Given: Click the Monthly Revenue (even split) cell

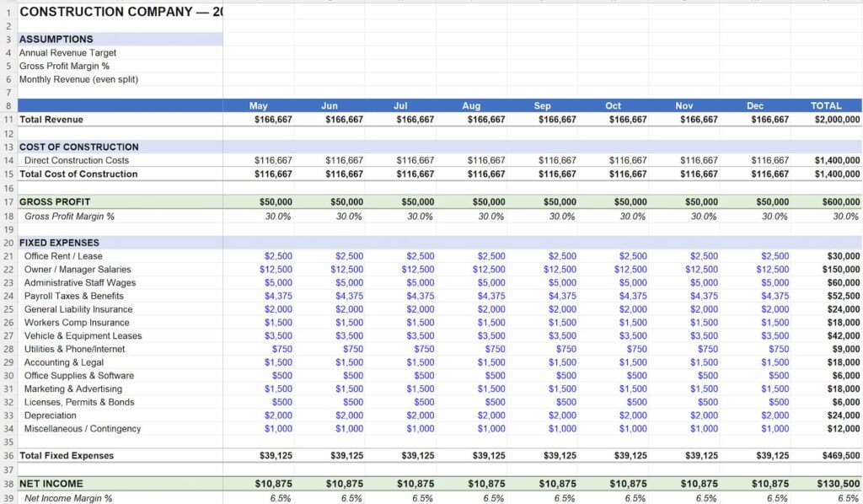Looking at the screenshot, I should point(78,79).
